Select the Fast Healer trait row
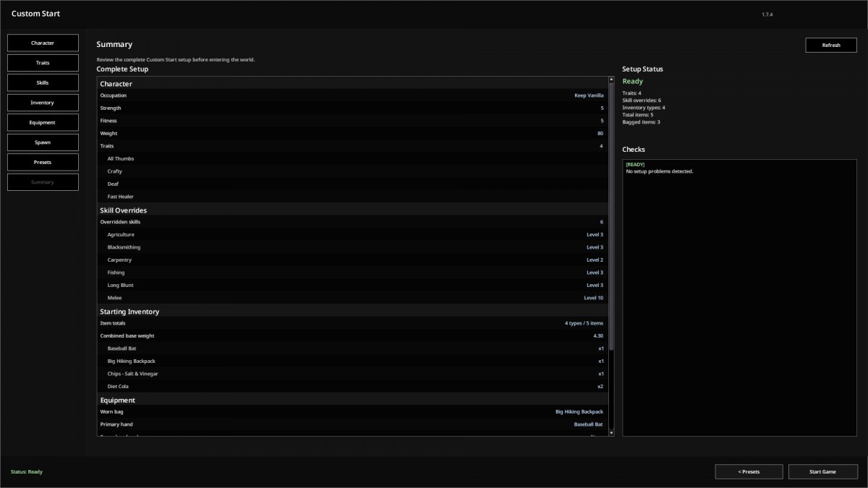The width and height of the screenshot is (868, 488). tap(352, 197)
